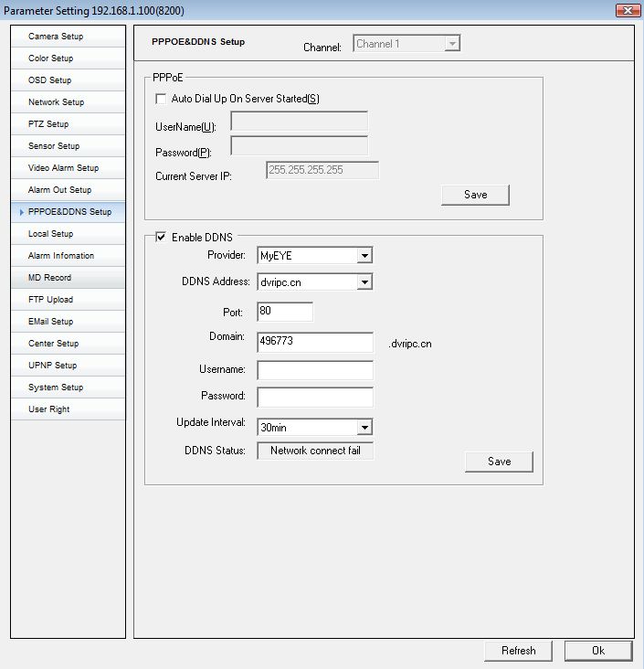Image resolution: width=644 pixels, height=669 pixels.
Task: Uncheck the Enable DDNS checkbox
Action: click(162, 238)
